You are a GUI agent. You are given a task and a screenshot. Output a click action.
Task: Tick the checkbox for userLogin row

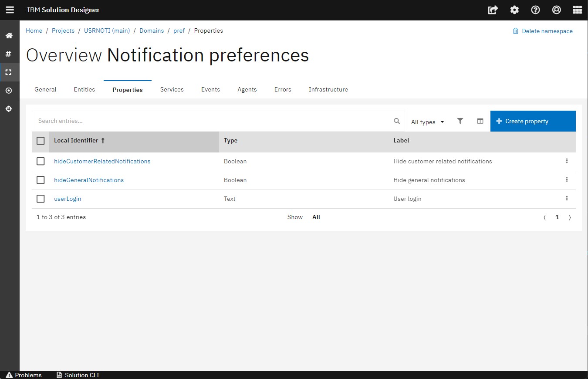[x=41, y=199]
